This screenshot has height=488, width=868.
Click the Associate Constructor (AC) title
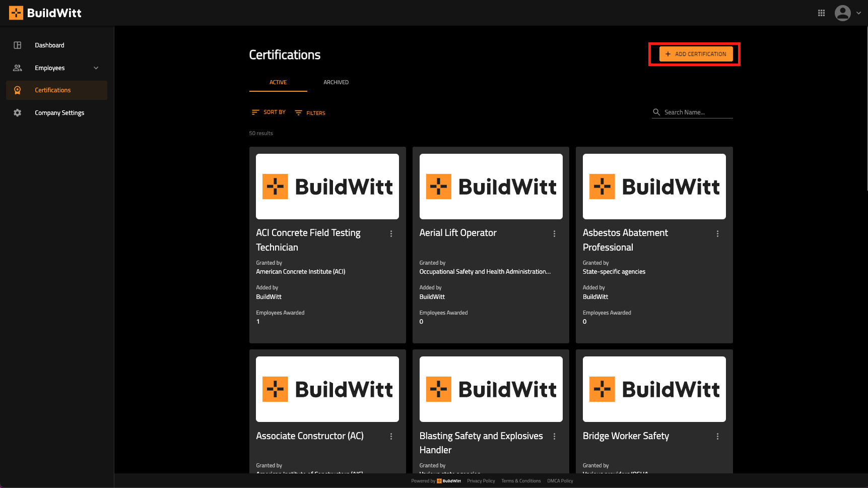tap(310, 436)
